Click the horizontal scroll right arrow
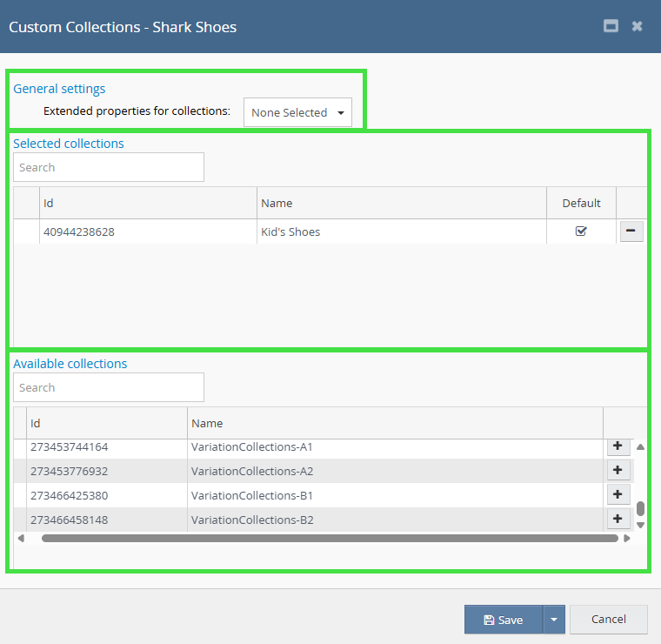This screenshot has height=644, width=661. [x=627, y=538]
